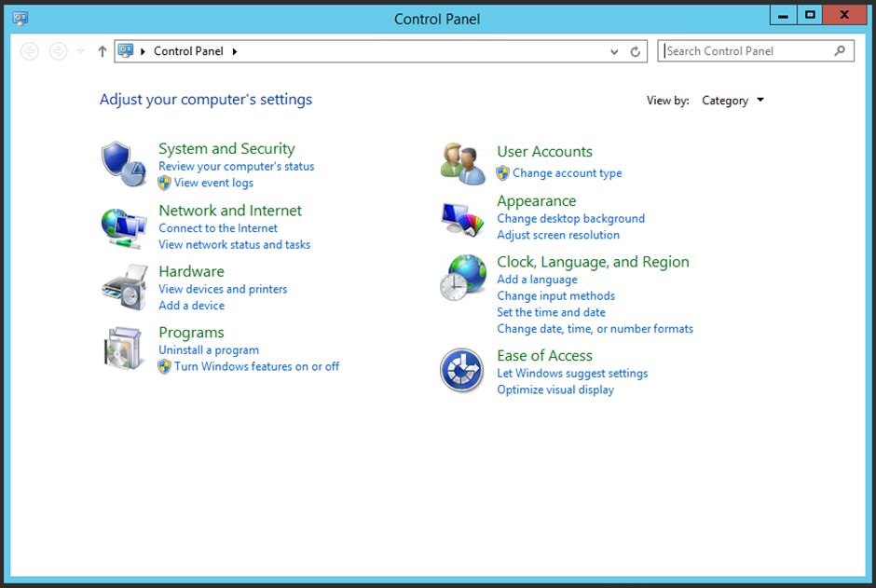Click Let Windows suggest settings
Screen dimensions: 876x588
(572, 373)
